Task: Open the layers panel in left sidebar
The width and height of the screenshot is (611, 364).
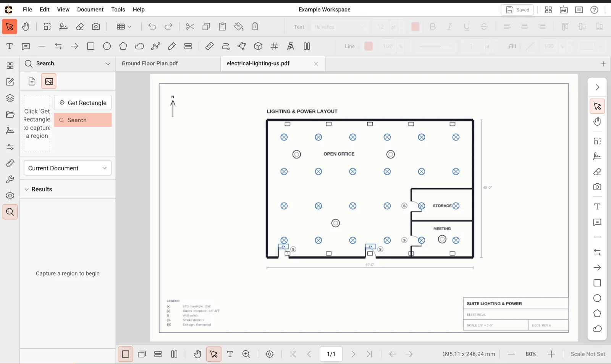Action: click(10, 98)
